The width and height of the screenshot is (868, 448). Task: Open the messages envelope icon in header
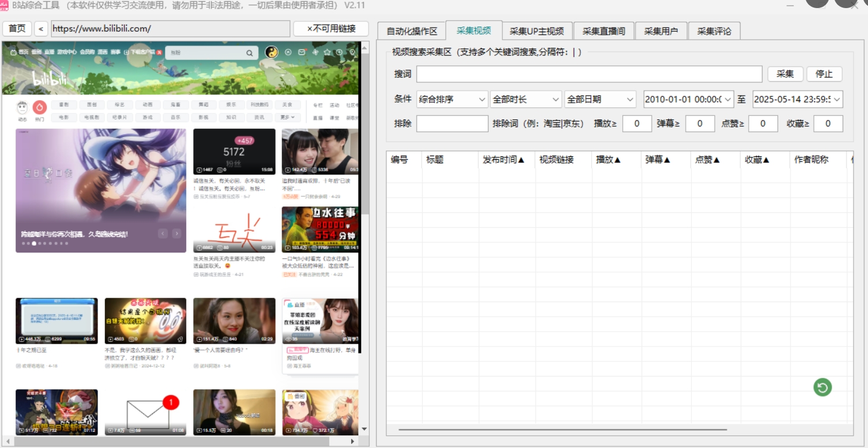(x=302, y=52)
